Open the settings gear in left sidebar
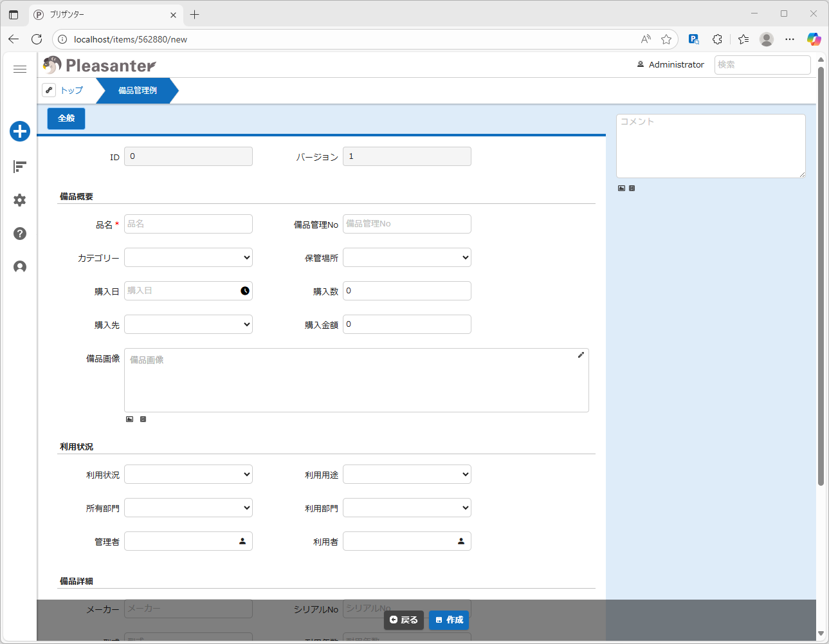The width and height of the screenshot is (829, 644). [20, 200]
